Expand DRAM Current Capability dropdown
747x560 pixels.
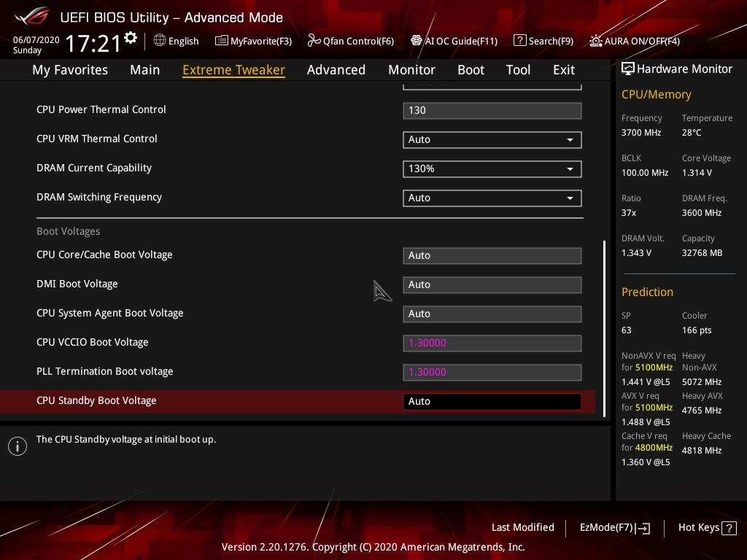click(x=492, y=168)
